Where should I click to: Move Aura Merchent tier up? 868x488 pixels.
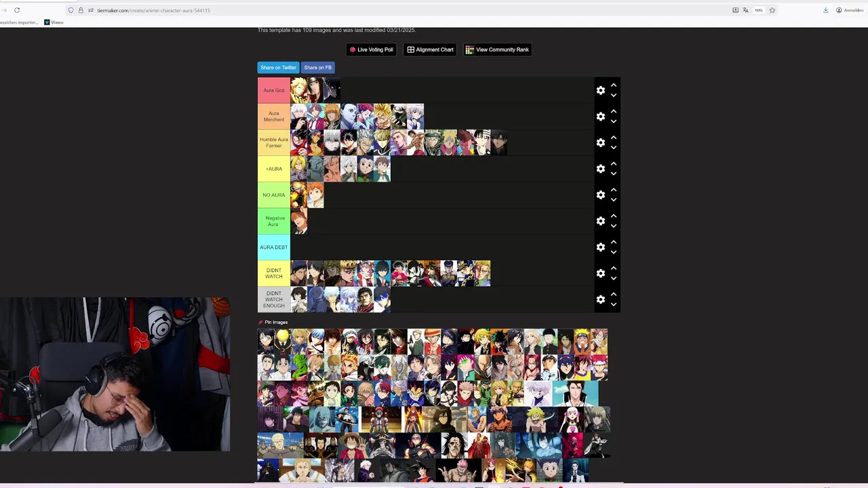click(x=613, y=111)
